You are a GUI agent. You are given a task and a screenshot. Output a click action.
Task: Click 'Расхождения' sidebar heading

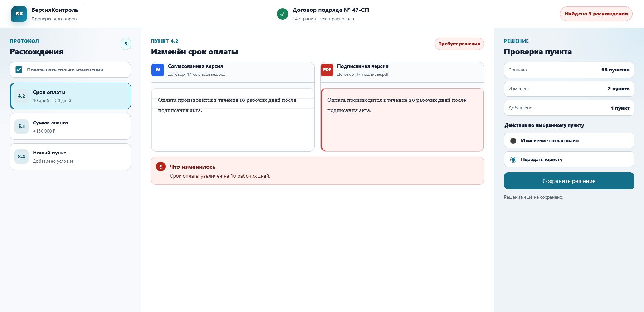point(36,52)
